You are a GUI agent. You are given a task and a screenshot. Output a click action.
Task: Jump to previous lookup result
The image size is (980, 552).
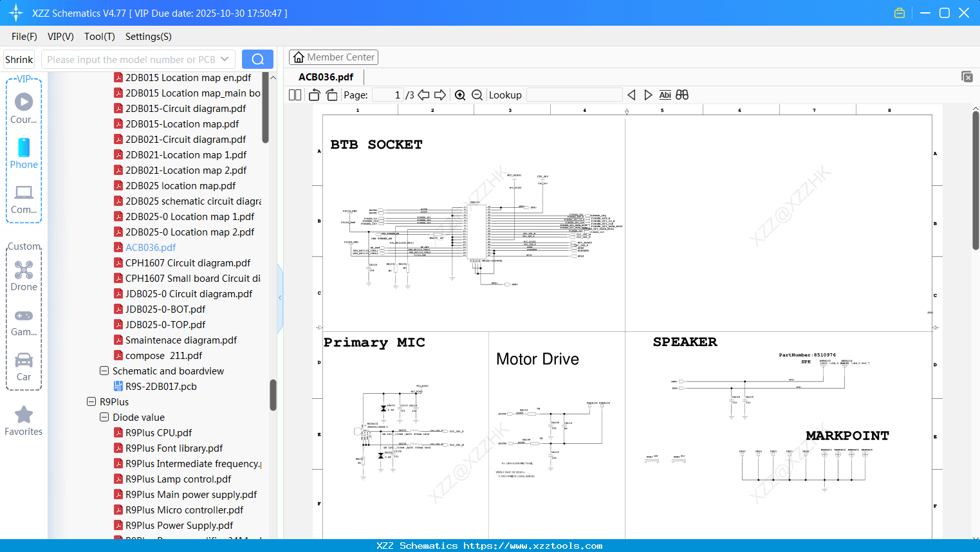click(631, 95)
